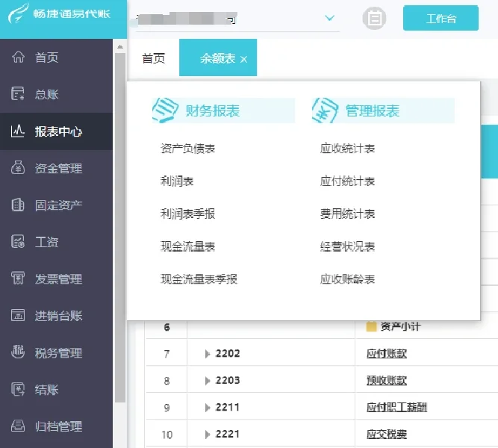This screenshot has height=448, width=498.
Task: Switch to the 余额表 tab
Action: (217, 58)
